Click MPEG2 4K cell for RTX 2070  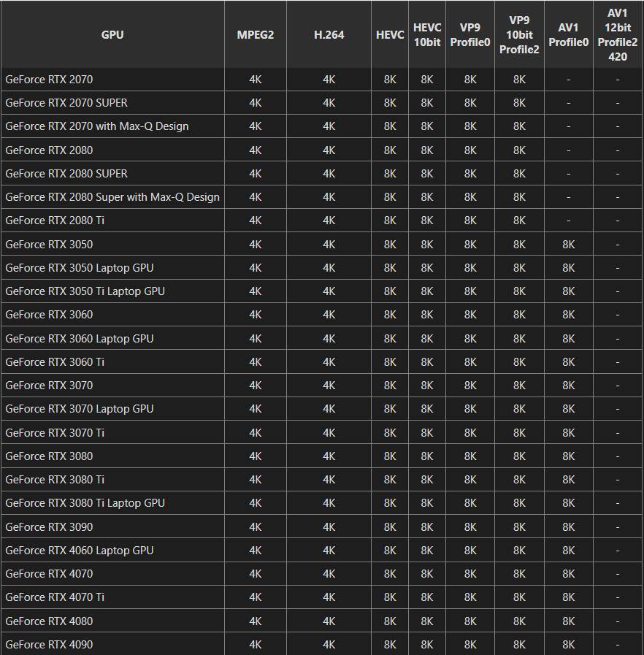(x=255, y=80)
